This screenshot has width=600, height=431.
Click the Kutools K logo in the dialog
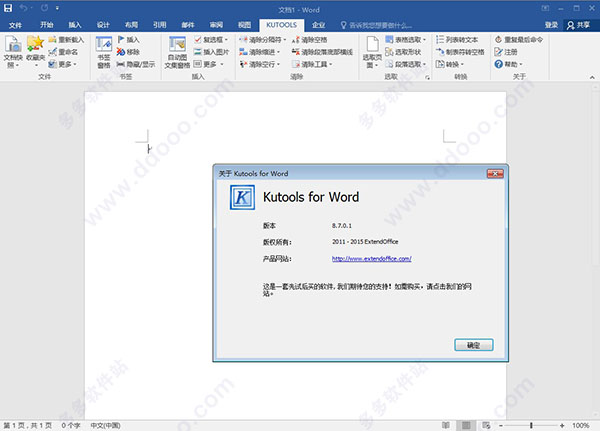242,198
